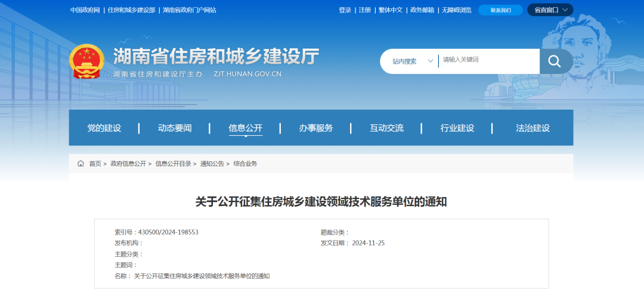Enable 无障碍浏览 mode

(457, 10)
